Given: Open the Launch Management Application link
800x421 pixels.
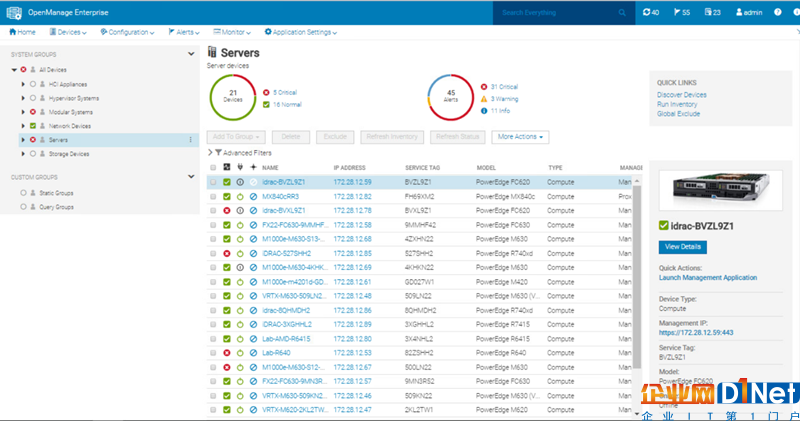Looking at the screenshot, I should pos(708,278).
